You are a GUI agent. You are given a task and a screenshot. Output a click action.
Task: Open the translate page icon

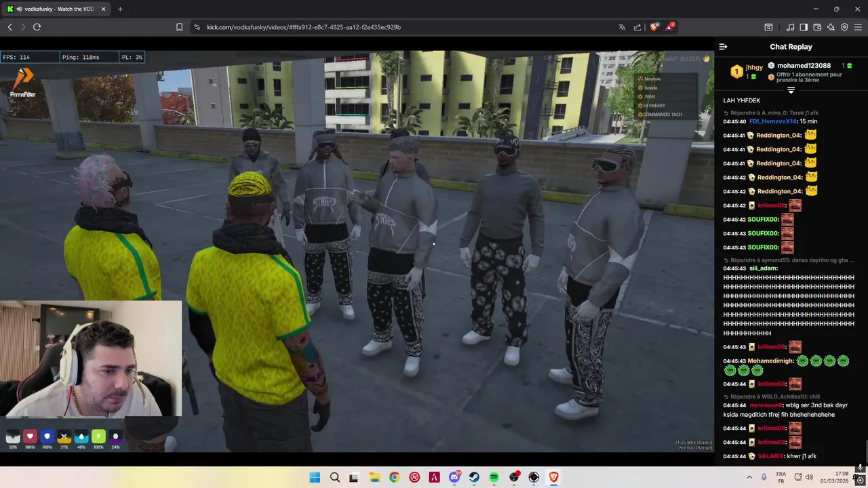pos(622,27)
